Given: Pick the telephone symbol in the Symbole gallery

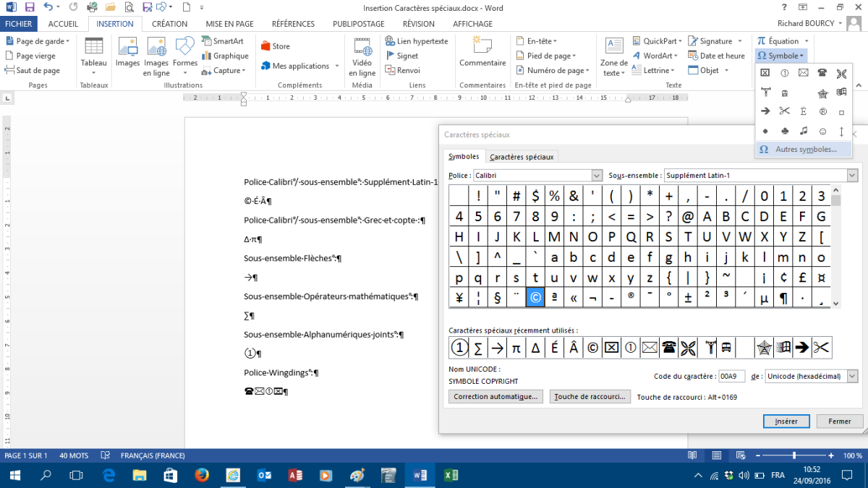Looking at the screenshot, I should coord(822,73).
